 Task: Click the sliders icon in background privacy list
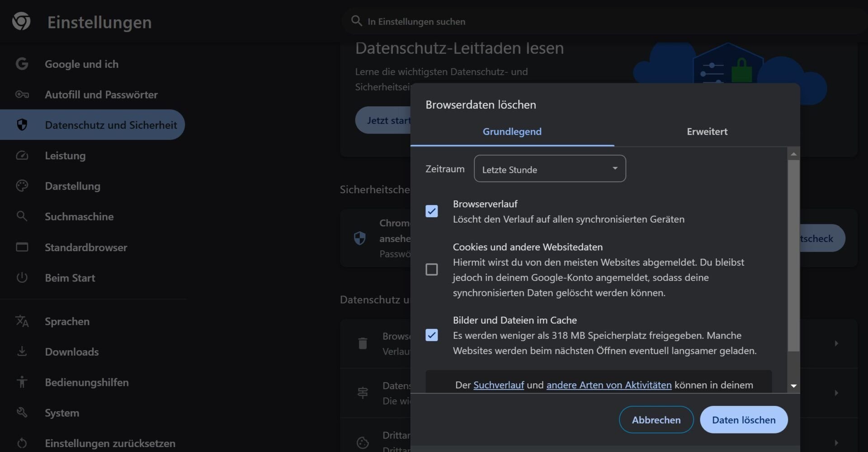(363, 392)
